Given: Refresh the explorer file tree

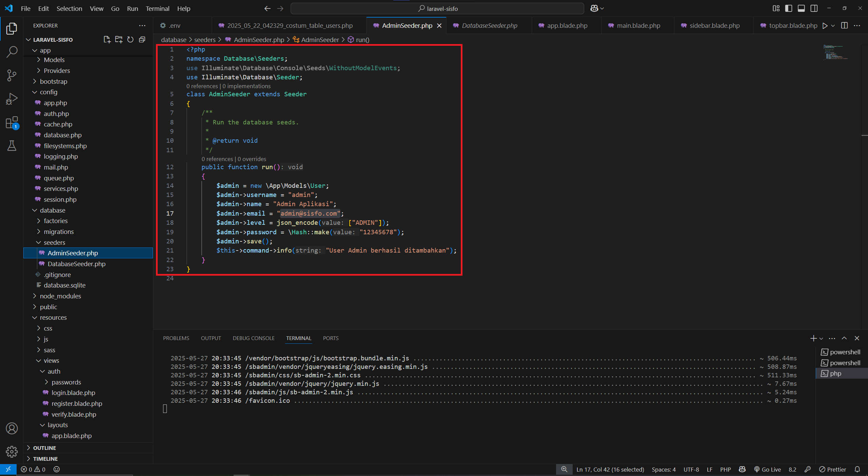Looking at the screenshot, I should pos(130,40).
